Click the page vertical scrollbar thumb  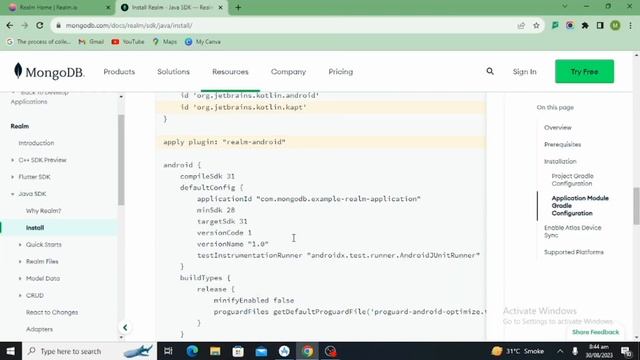tap(636, 206)
